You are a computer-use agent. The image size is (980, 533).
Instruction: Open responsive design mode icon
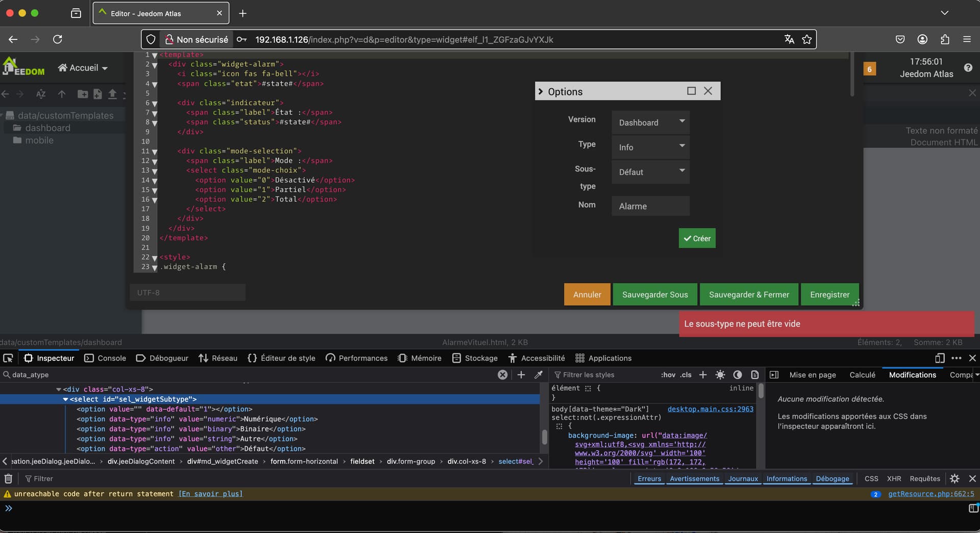coord(939,358)
